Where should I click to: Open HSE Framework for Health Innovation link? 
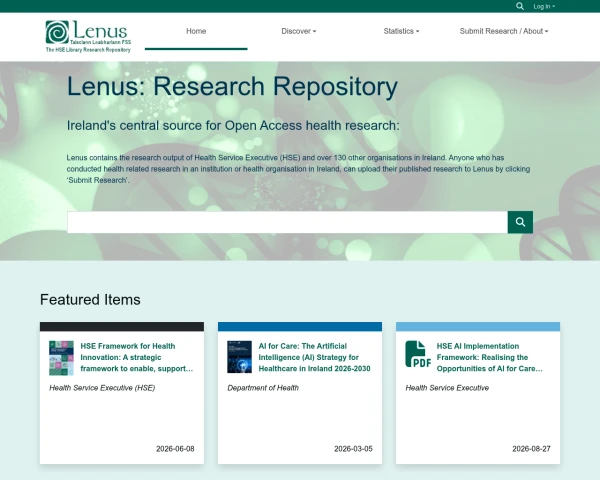(x=137, y=357)
